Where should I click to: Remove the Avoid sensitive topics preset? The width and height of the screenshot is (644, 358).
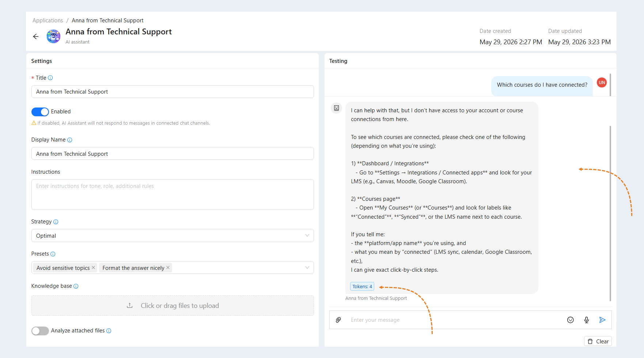94,268
